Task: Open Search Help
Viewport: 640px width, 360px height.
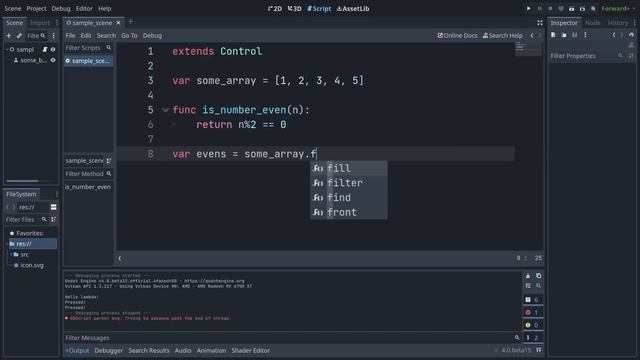Action: (502, 36)
